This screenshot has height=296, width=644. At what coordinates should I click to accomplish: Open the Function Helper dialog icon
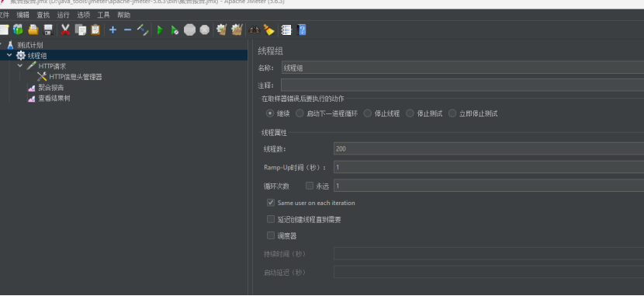click(286, 30)
